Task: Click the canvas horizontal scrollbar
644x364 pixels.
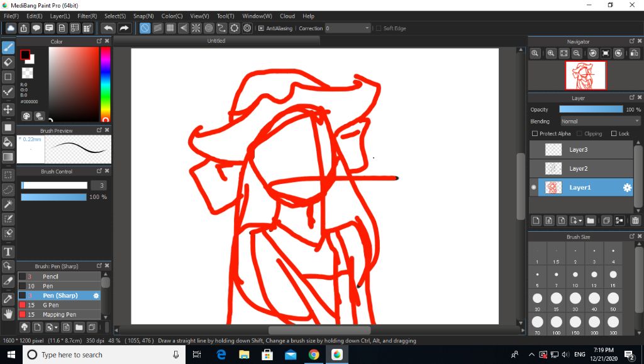Action: (319, 330)
